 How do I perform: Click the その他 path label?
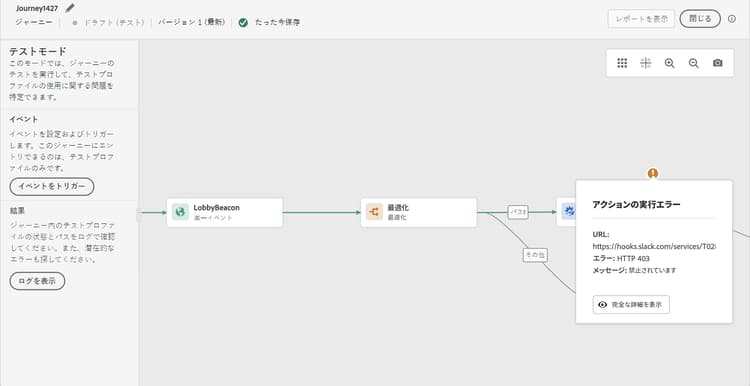tap(535, 256)
